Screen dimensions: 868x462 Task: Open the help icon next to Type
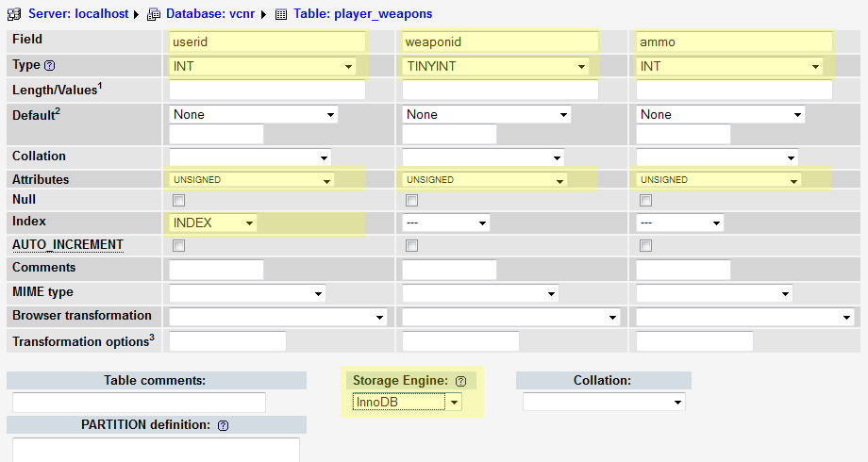click(50, 65)
